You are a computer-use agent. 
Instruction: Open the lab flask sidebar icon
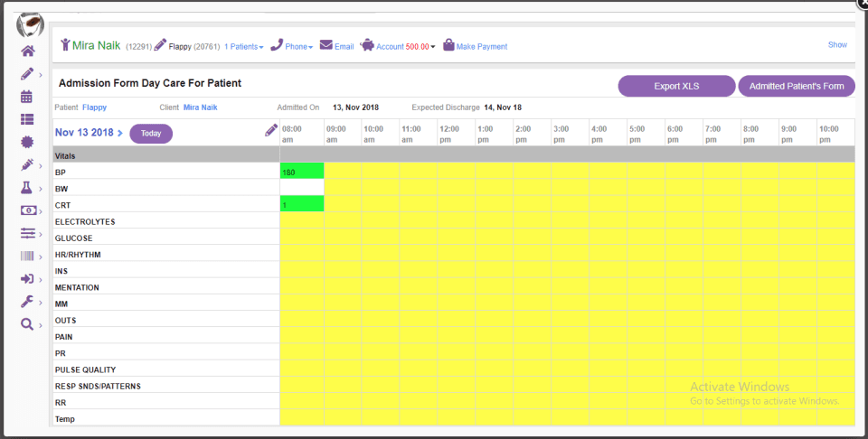[x=26, y=188]
